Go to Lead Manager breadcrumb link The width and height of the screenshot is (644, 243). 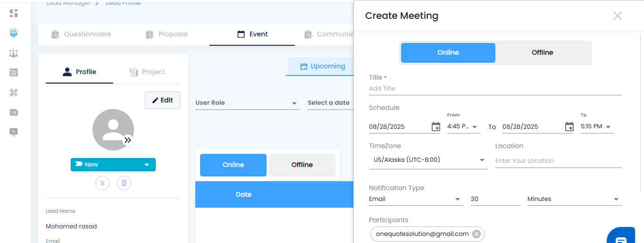tap(68, 3)
